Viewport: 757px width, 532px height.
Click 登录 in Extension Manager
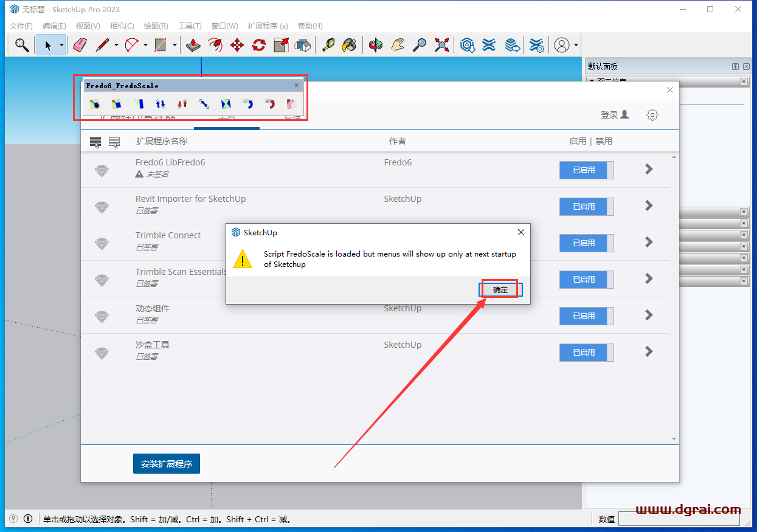615,115
